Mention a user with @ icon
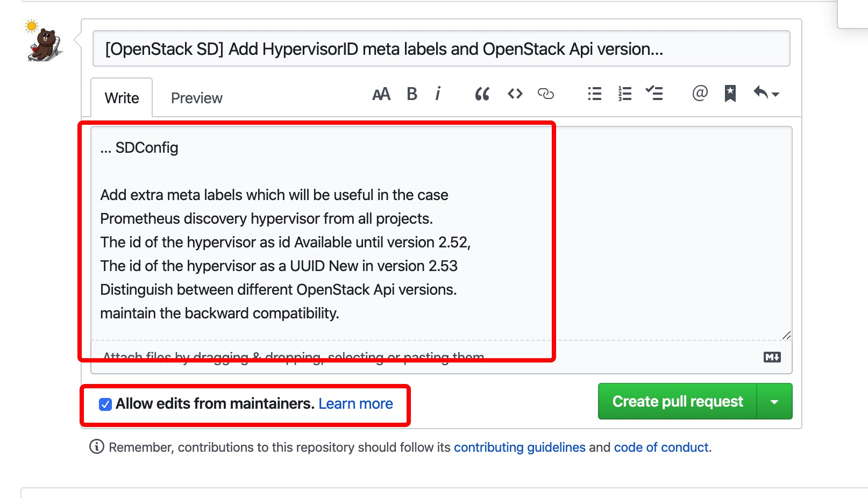Screen dimensions: 868x498 coord(700,94)
